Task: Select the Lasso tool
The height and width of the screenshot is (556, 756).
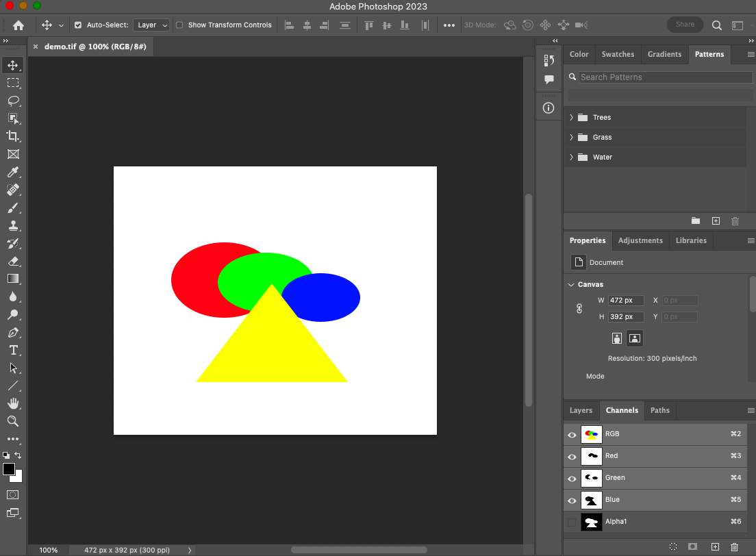Action: pyautogui.click(x=13, y=101)
